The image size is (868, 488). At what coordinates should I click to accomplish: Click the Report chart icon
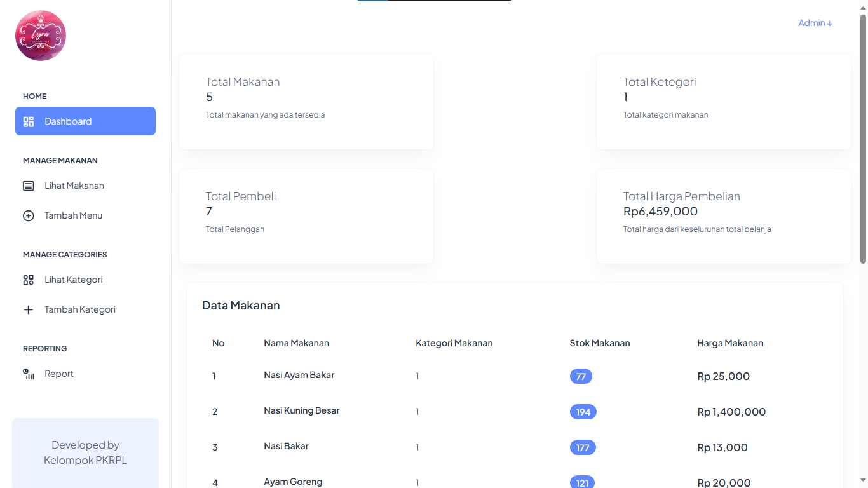29,374
